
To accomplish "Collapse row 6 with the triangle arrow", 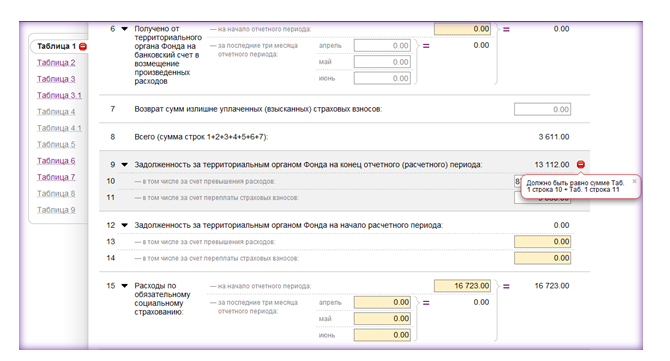I will (x=124, y=29).
